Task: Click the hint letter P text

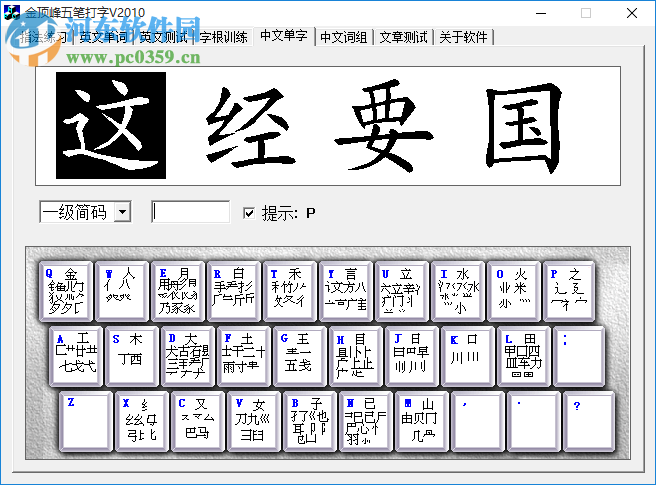Action: tap(310, 213)
